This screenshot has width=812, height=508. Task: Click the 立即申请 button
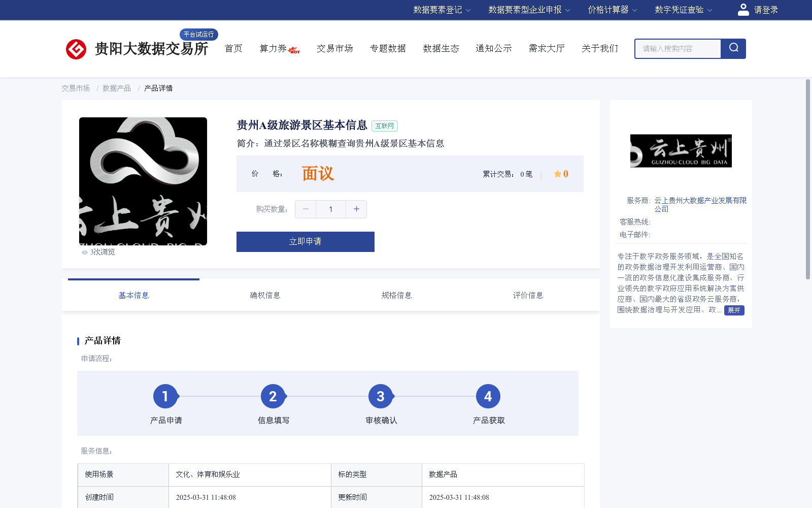tap(306, 242)
